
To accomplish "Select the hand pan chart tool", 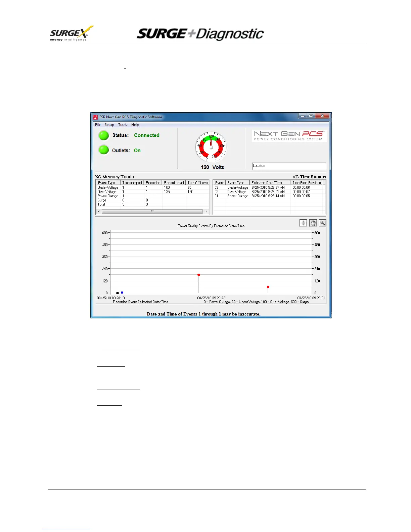I will (x=313, y=223).
